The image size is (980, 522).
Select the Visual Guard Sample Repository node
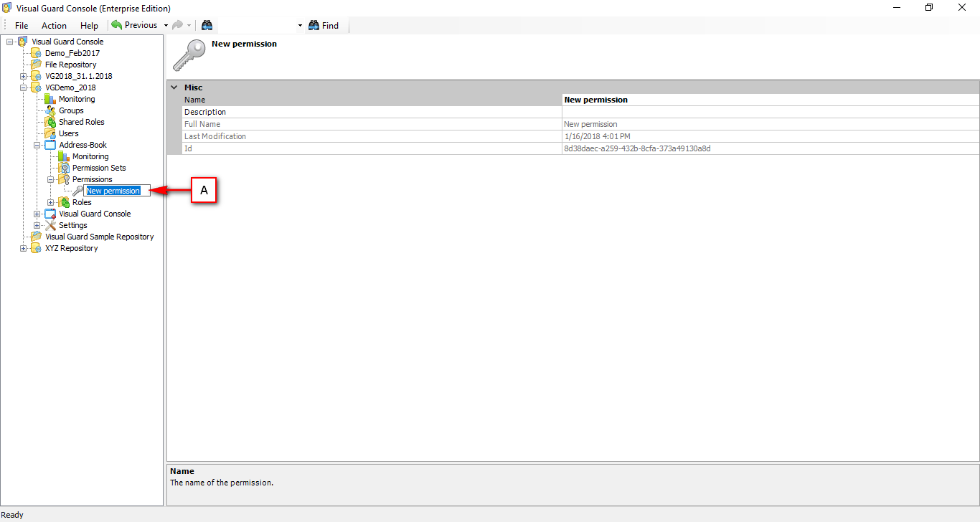coord(99,236)
